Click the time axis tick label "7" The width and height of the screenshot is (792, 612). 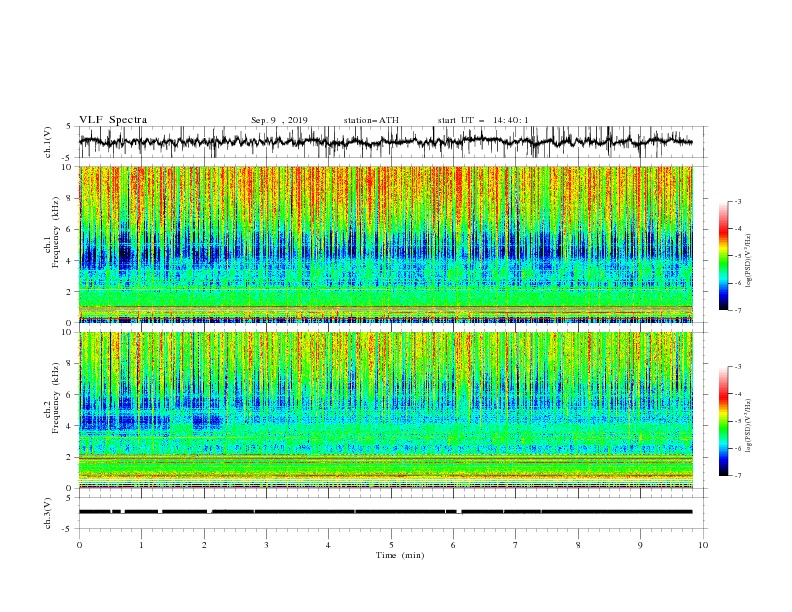(516, 545)
